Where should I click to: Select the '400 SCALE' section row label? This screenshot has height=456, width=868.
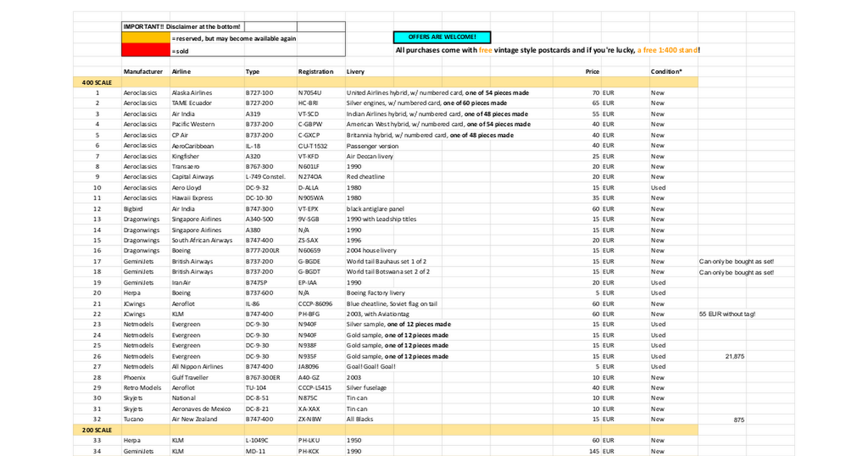pos(96,83)
